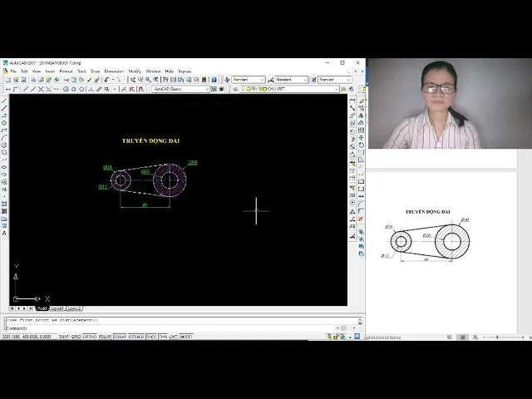Toggle SNAP mode in status bar
Screen dimensions: 532x399
(63, 337)
